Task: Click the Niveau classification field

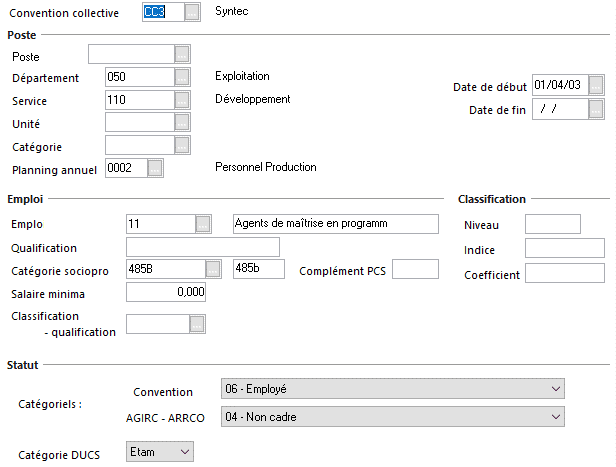Action: coord(553,224)
